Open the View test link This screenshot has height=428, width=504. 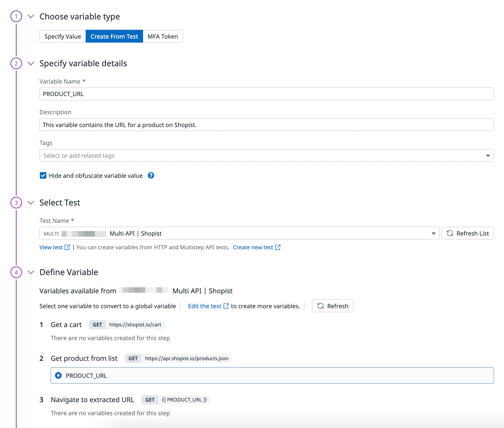pyautogui.click(x=51, y=247)
